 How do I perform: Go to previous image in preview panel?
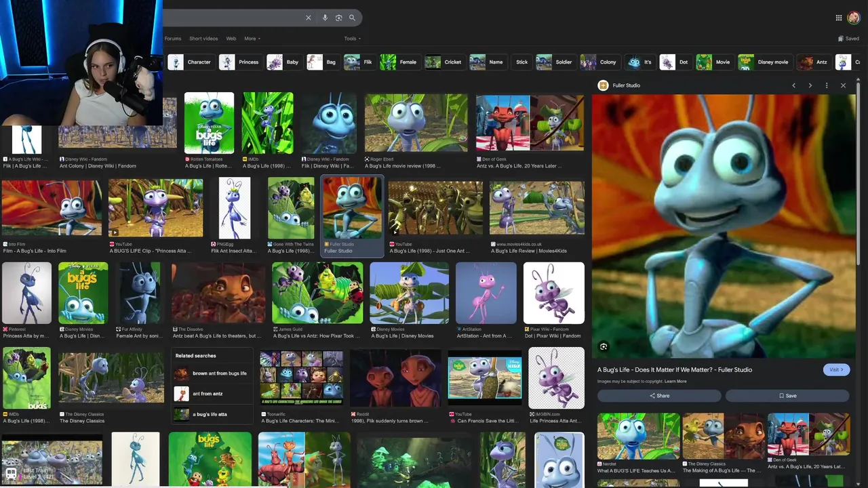[x=793, y=85]
